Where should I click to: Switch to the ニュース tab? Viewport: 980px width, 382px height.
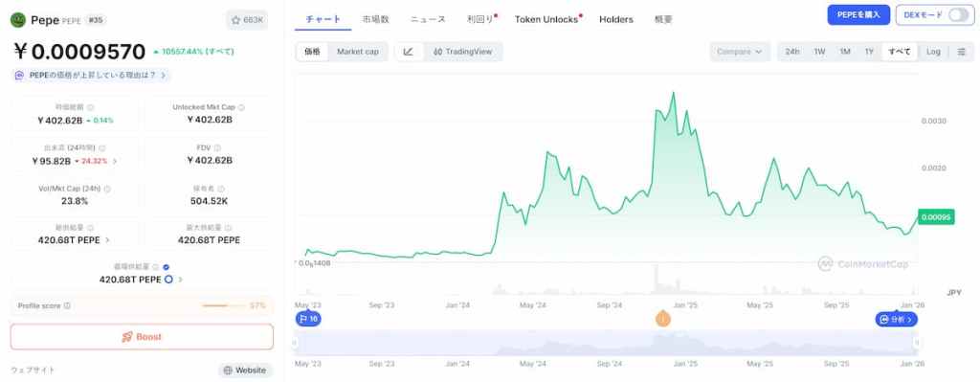[428, 19]
